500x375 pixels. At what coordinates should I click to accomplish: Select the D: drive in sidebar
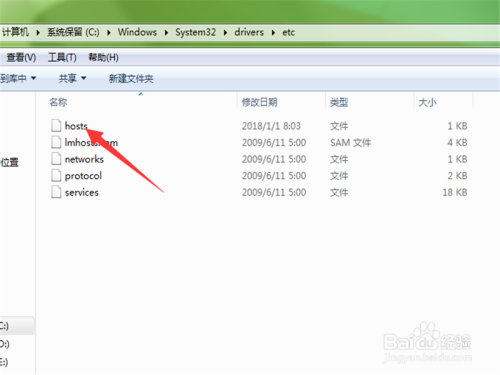(5, 344)
